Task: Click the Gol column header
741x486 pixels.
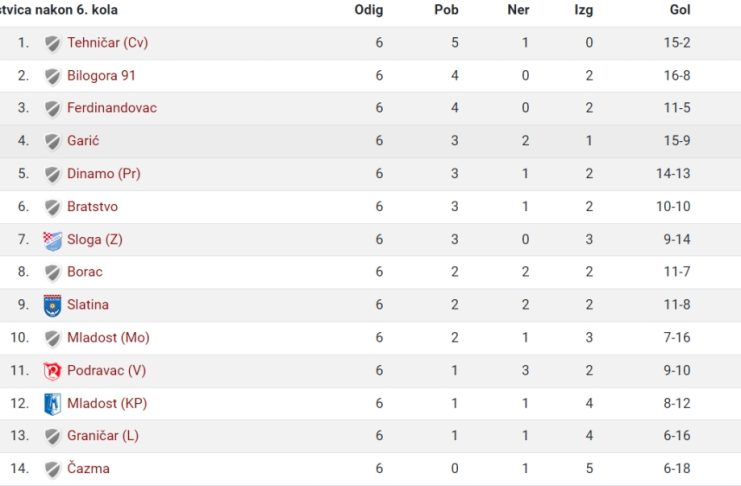Action: tap(680, 10)
